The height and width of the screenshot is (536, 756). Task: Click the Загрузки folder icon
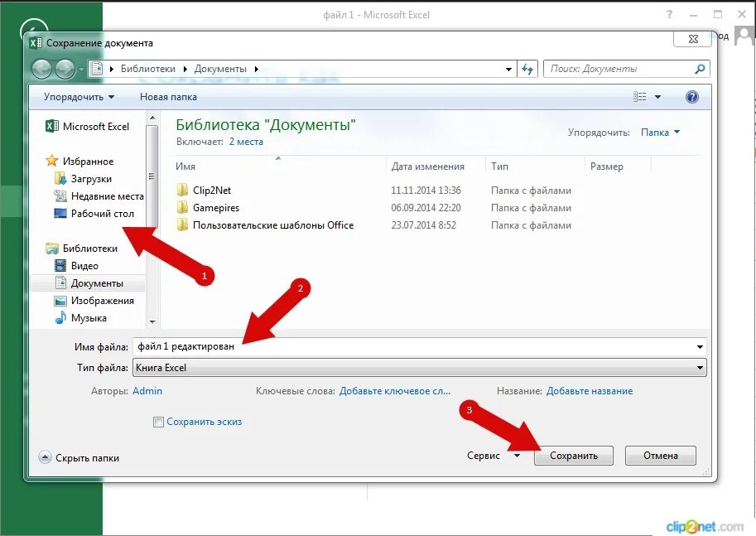point(60,178)
